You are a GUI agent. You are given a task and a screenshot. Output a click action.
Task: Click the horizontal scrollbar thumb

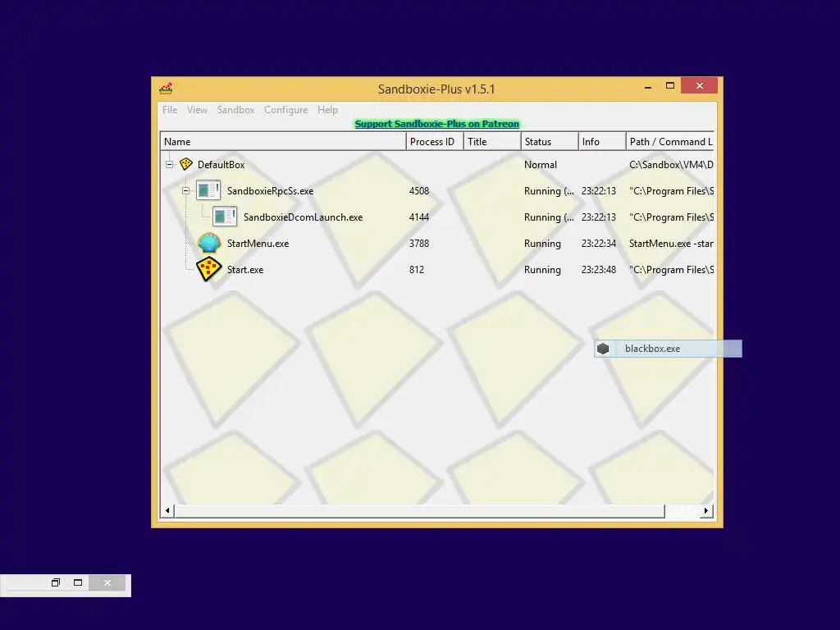[x=419, y=510]
